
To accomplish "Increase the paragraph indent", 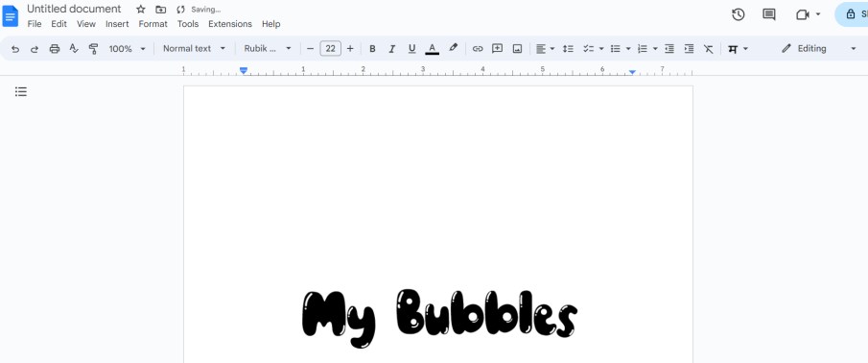I will (x=689, y=49).
